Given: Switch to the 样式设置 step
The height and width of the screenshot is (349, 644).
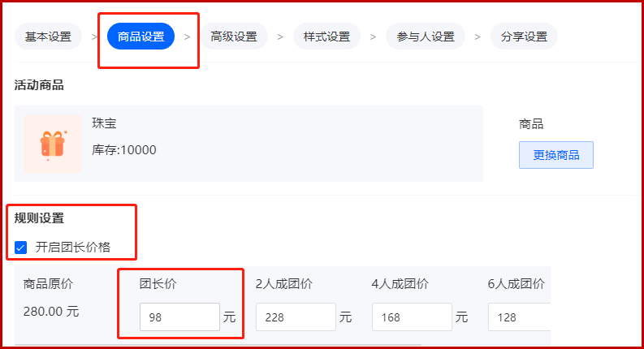Looking at the screenshot, I should point(326,37).
